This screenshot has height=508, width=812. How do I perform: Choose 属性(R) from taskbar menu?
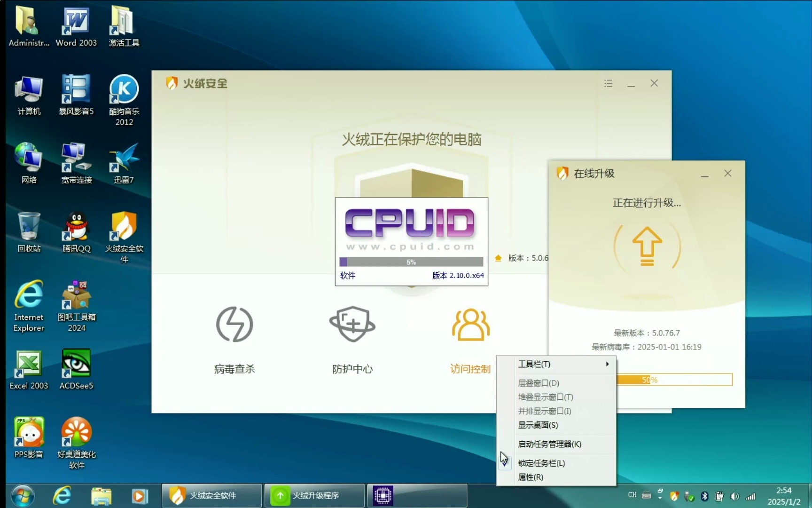click(556, 477)
